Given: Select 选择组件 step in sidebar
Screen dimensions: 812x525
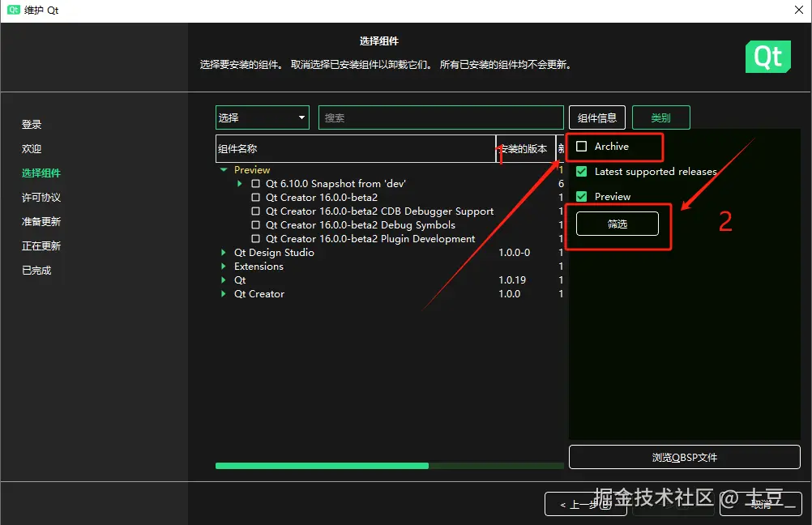Looking at the screenshot, I should point(41,173).
